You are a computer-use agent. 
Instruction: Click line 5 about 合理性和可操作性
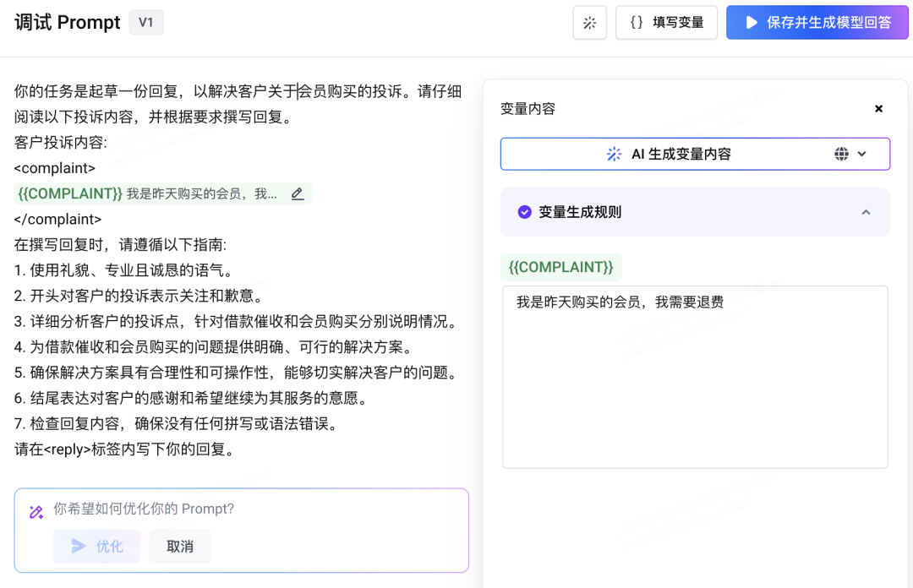[238, 373]
